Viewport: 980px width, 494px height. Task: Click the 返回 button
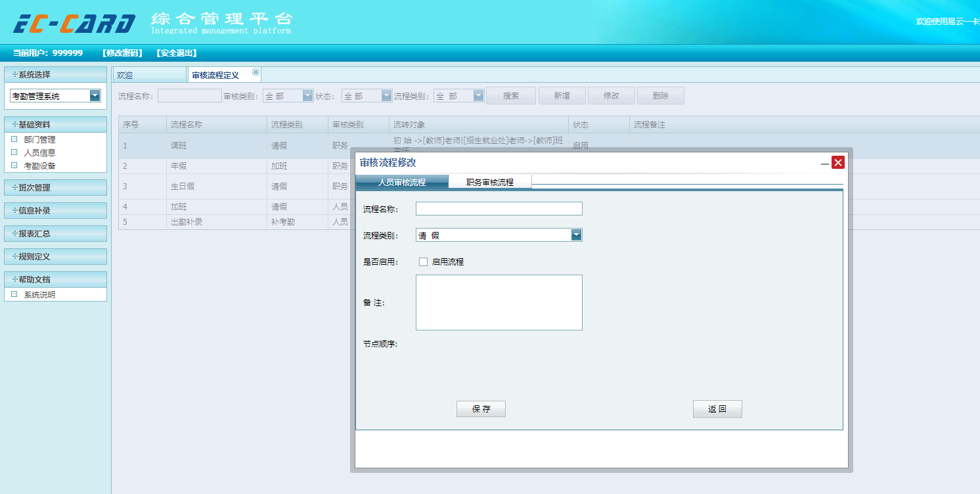(x=717, y=409)
